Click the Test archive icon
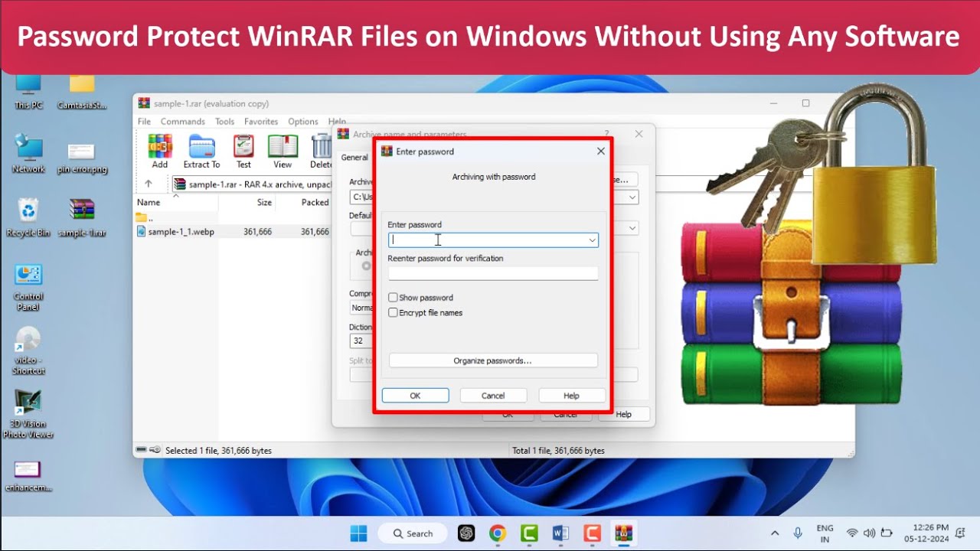The height and width of the screenshot is (551, 980). point(243,152)
